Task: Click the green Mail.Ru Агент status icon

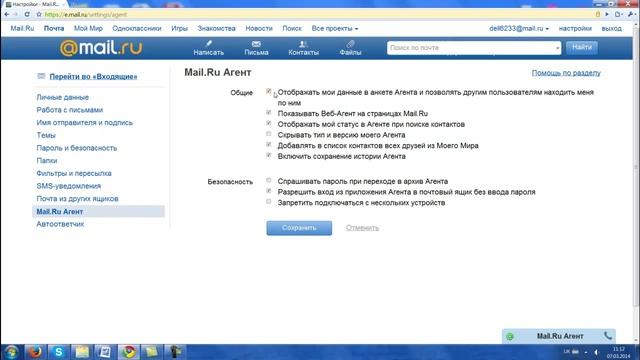Action: pos(510,336)
